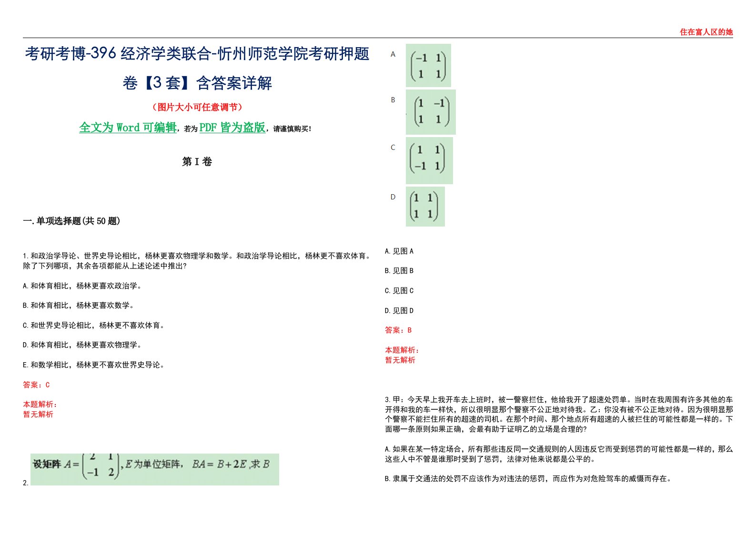Click question 3 text starting with 甲：今天早上

coord(559,414)
